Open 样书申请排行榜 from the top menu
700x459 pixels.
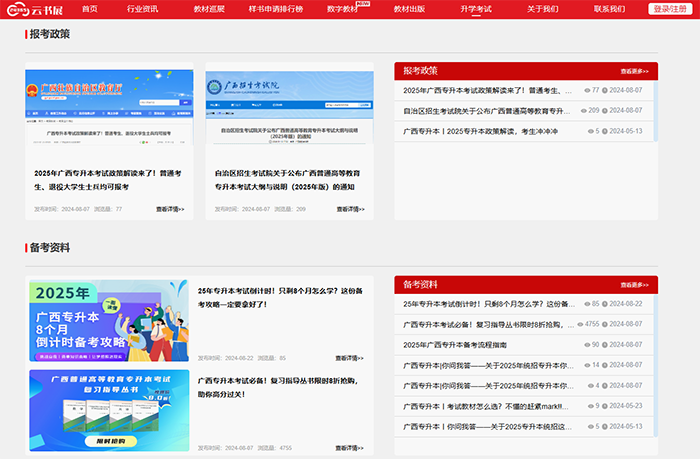pyautogui.click(x=275, y=9)
